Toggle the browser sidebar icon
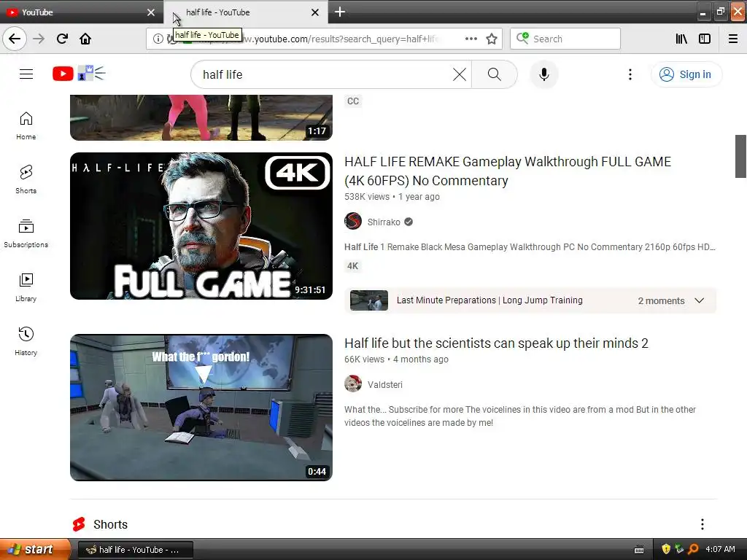The height and width of the screenshot is (560, 747). coord(705,39)
